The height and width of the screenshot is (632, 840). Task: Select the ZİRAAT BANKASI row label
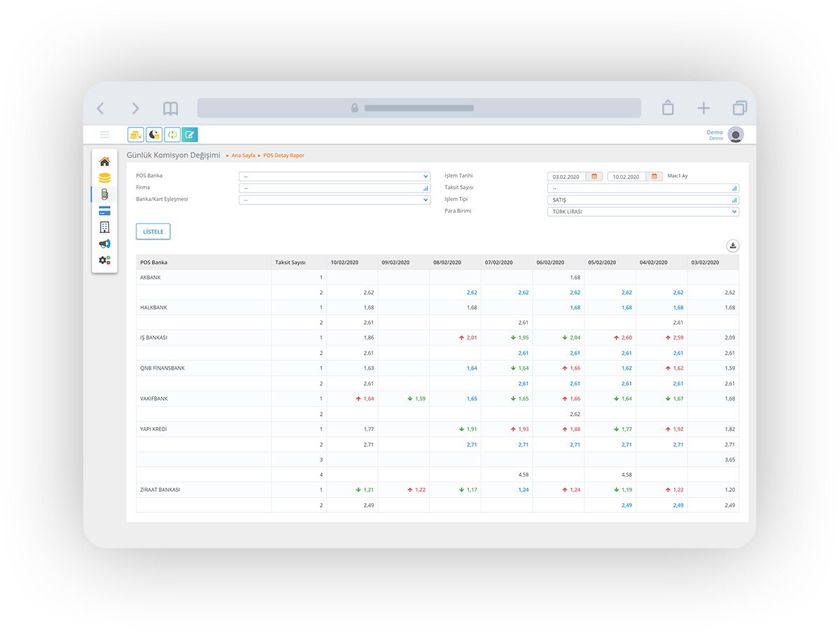pyautogui.click(x=160, y=490)
